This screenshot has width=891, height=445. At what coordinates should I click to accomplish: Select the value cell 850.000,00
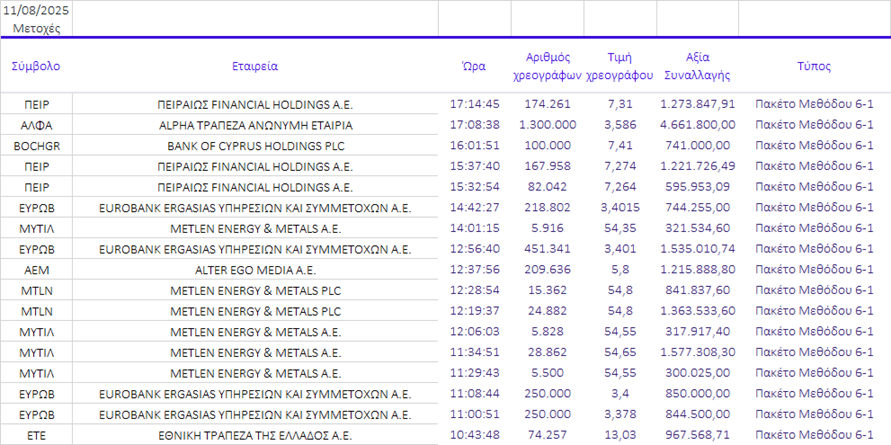(x=697, y=394)
